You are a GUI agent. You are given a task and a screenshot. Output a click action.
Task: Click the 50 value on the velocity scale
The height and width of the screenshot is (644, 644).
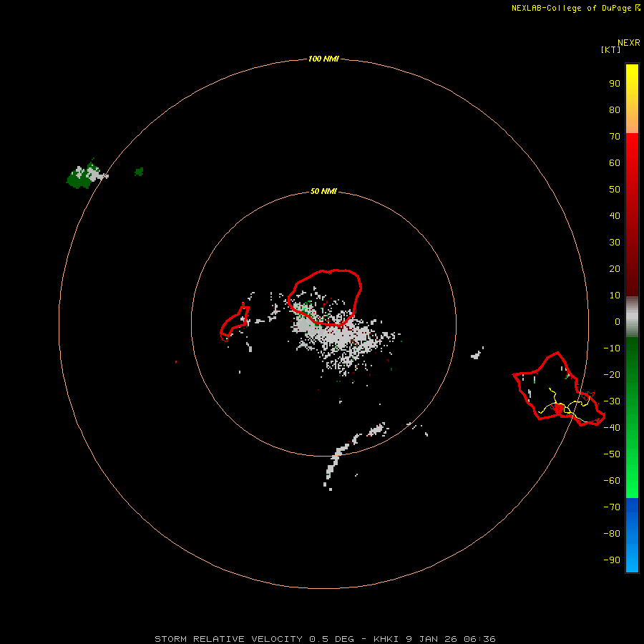(615, 190)
